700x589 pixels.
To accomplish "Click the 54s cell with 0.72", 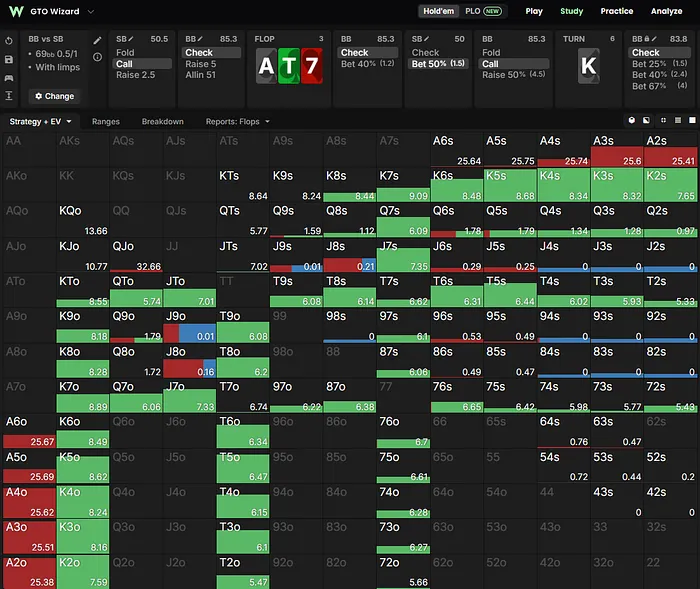I will (563, 466).
